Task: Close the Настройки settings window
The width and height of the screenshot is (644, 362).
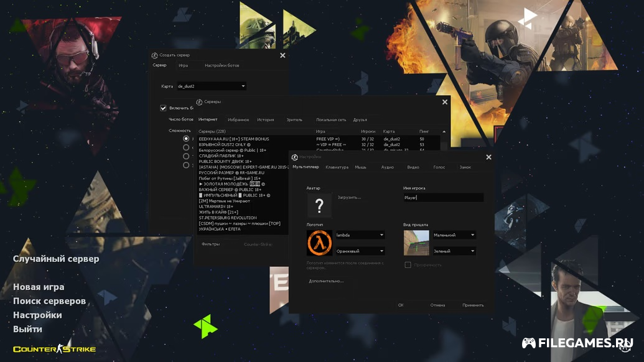Action: [x=488, y=157]
